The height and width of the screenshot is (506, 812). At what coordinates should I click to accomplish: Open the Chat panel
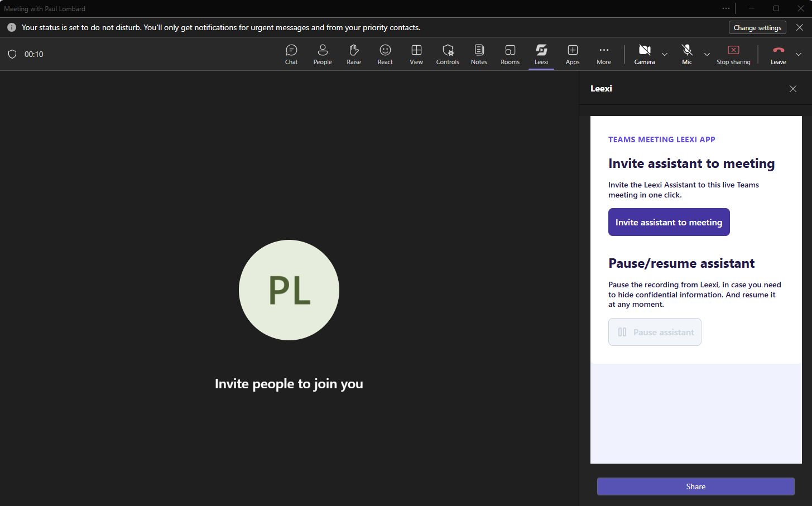291,54
